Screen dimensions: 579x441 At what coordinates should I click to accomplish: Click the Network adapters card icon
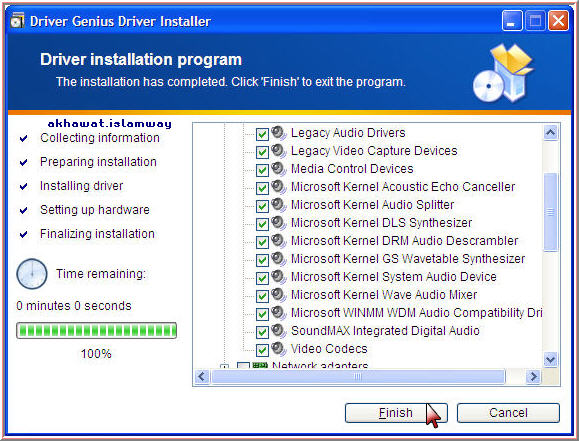pyautogui.click(x=260, y=366)
